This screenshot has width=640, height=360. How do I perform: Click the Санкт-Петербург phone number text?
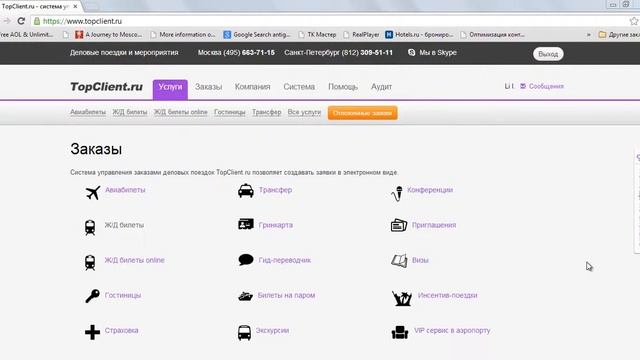click(x=338, y=52)
